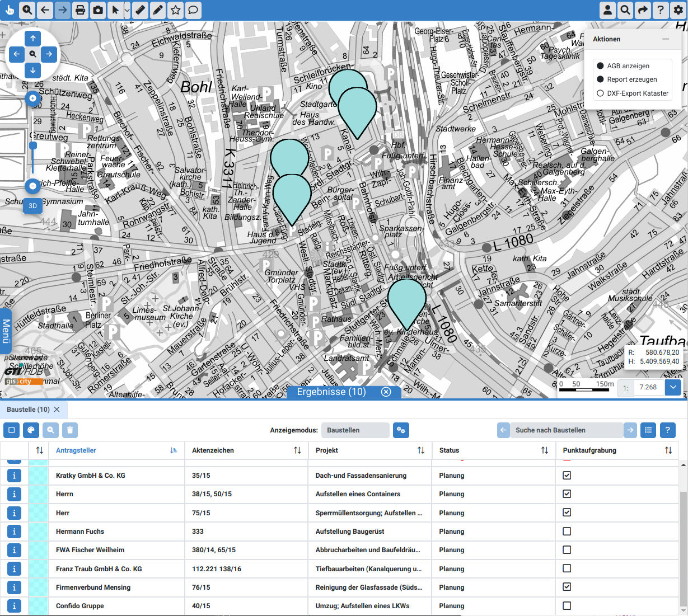The image size is (688, 616).
Task: Collapse the Aktionen panel
Action: coord(665,39)
